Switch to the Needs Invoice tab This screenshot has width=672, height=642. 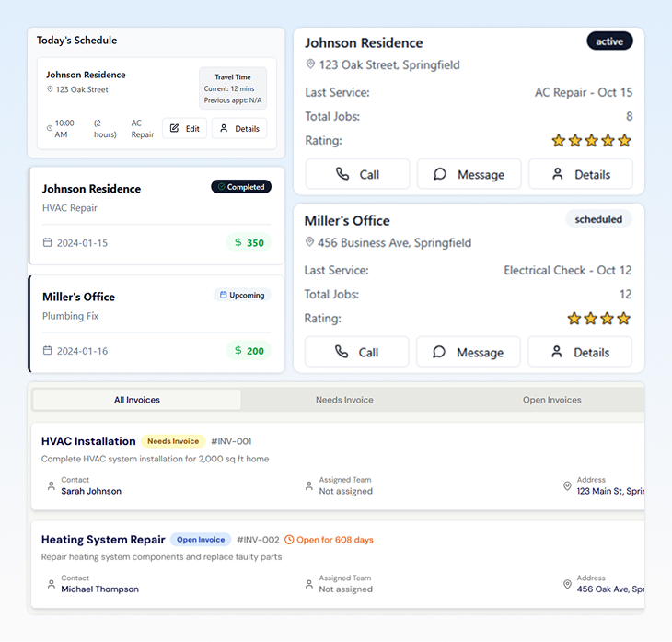[x=344, y=400]
